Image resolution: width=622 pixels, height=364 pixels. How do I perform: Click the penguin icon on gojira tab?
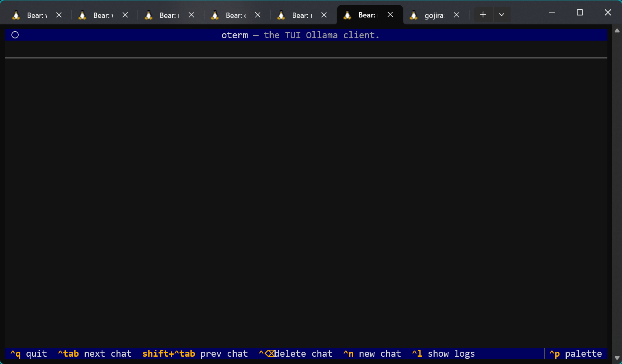point(413,15)
